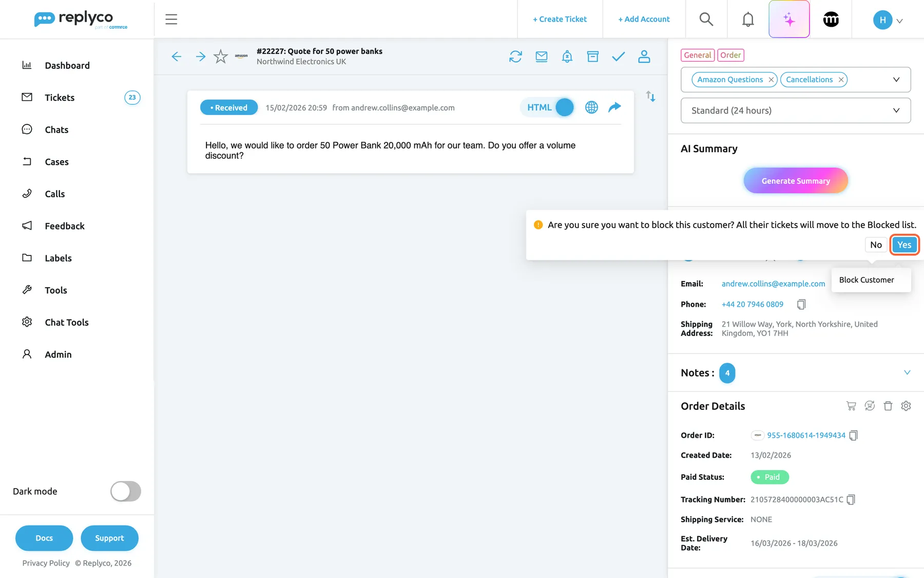
Task: Click the trash icon in Order Details
Action: pos(888,406)
